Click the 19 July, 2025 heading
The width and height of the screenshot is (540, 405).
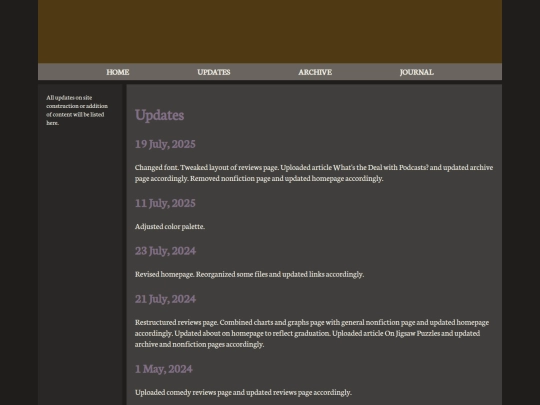165,144
